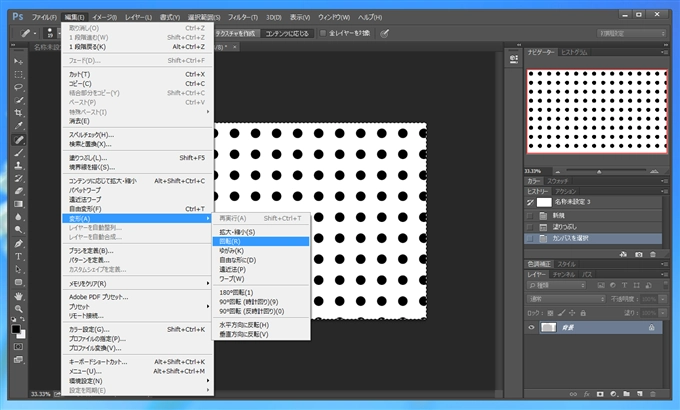The height and width of the screenshot is (410, 680).
Task: Click the zoom out button in Navigator
Action: pyautogui.click(x=558, y=171)
